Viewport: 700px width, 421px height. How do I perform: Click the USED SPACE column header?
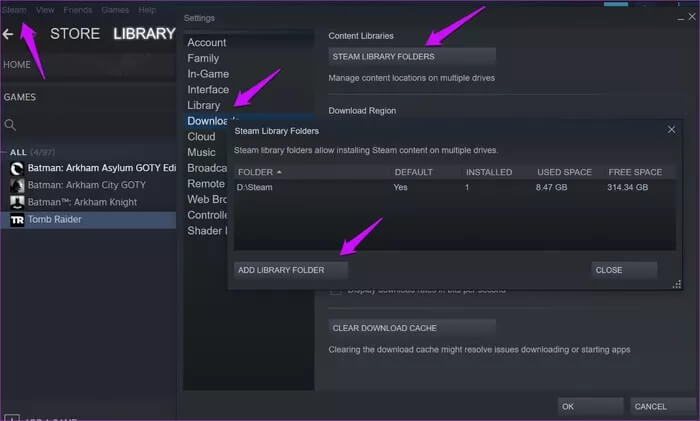[564, 172]
